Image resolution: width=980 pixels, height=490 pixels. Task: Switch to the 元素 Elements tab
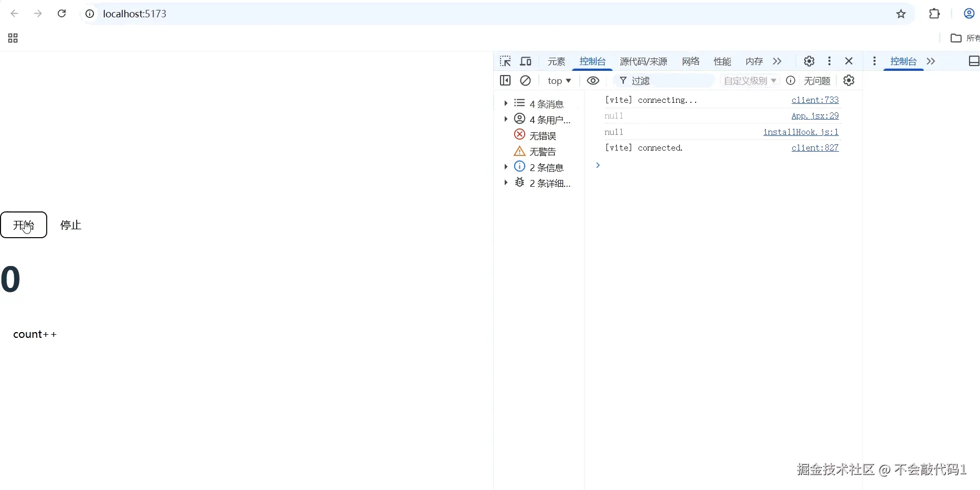point(556,61)
